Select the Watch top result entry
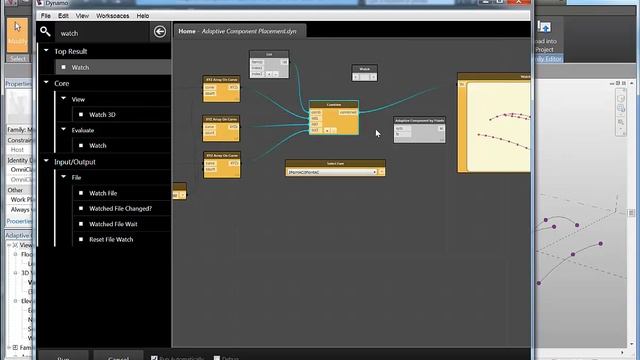 pos(113,67)
